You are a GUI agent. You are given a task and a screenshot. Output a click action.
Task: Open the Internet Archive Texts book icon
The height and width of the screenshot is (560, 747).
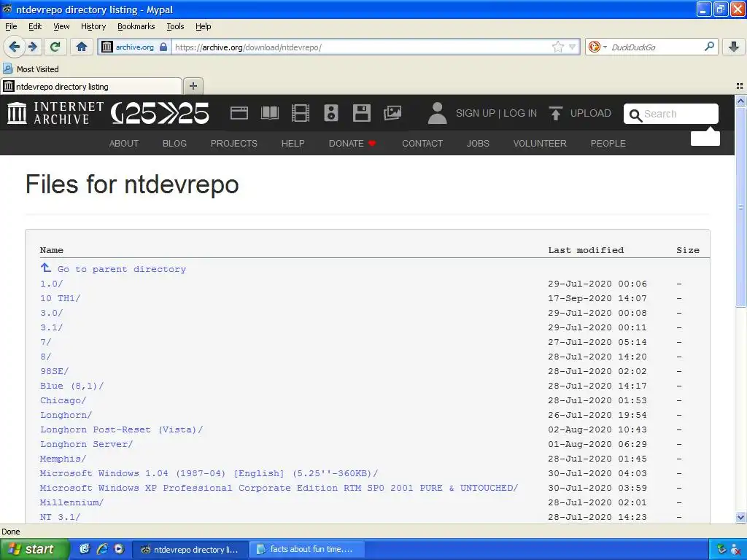click(270, 113)
